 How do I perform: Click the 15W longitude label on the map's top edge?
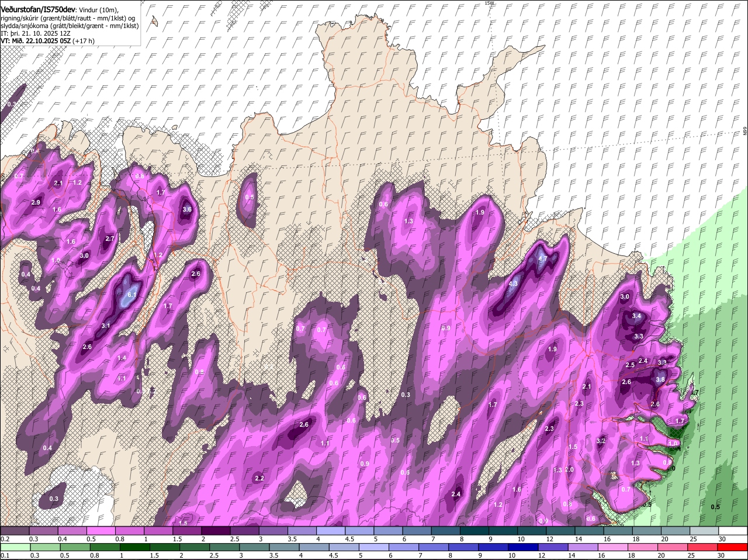click(x=489, y=3)
